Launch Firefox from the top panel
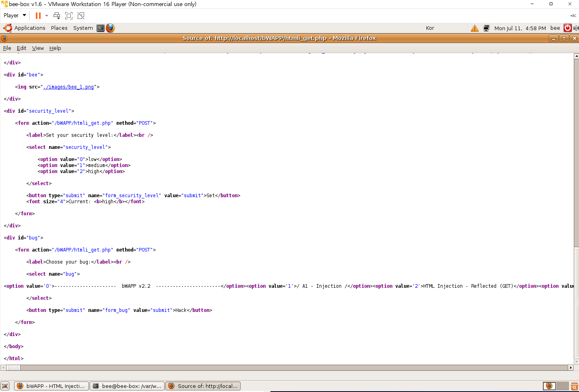Screen dimensions: 579x392 [x=110, y=28]
